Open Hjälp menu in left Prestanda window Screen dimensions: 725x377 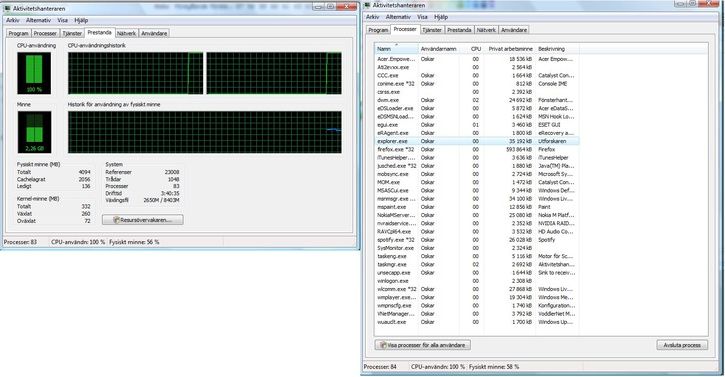[81, 20]
